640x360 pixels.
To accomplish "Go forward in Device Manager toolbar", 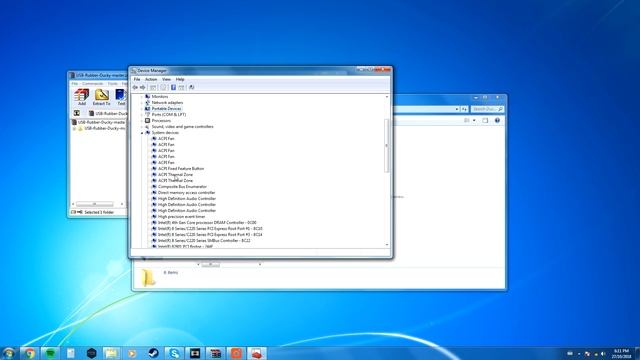I will [x=142, y=87].
